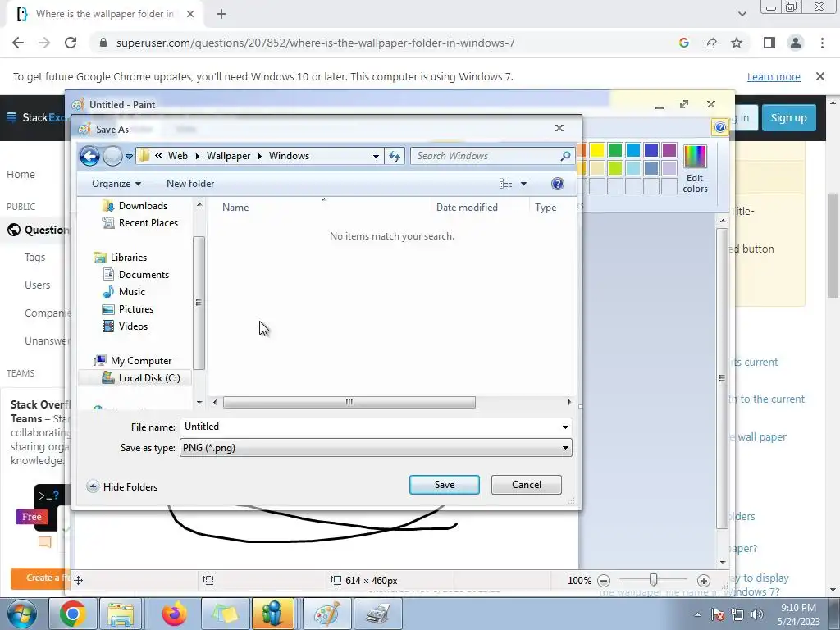
Task: Click the Paint zoom slider handle
Action: click(x=653, y=580)
